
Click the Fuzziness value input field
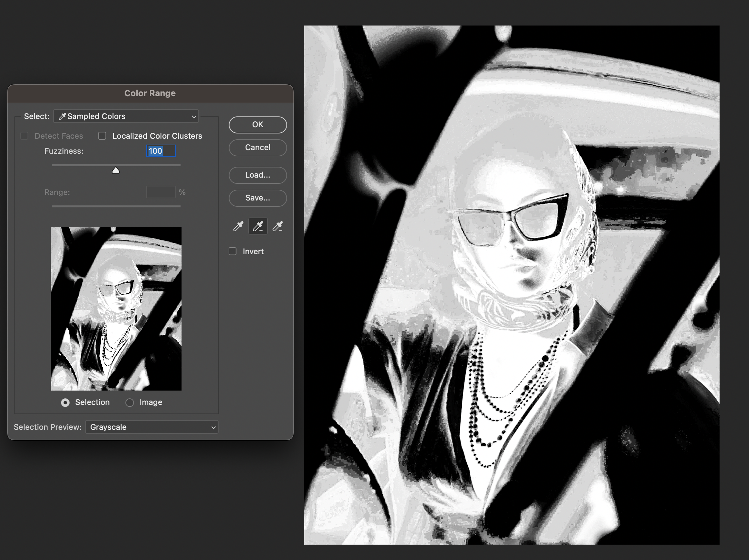click(161, 151)
